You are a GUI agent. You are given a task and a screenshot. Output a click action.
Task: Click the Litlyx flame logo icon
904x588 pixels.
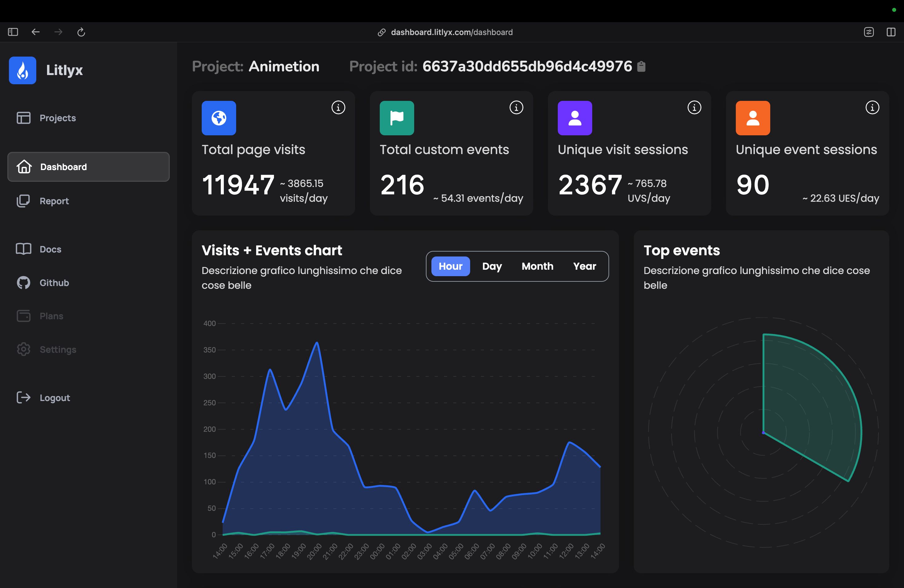click(x=22, y=71)
